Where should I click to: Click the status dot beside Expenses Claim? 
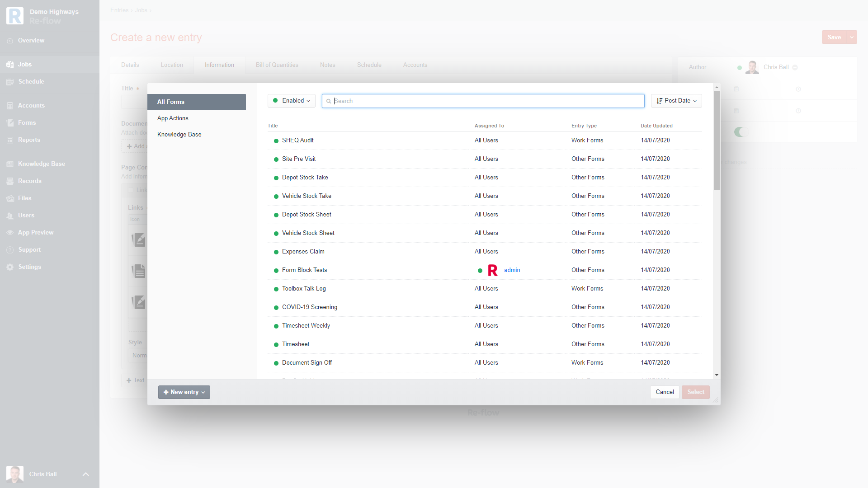(276, 252)
